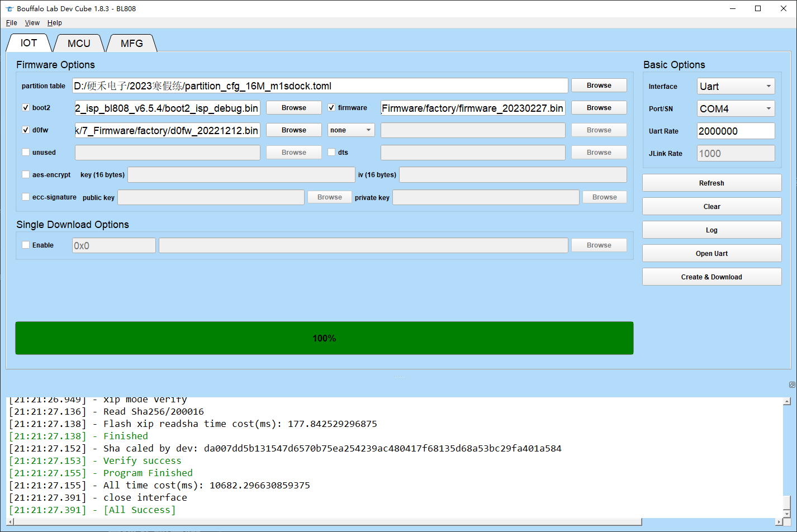Image resolution: width=797 pixels, height=532 pixels.
Task: Open the 'none' partition type dropdown
Action: tap(351, 130)
